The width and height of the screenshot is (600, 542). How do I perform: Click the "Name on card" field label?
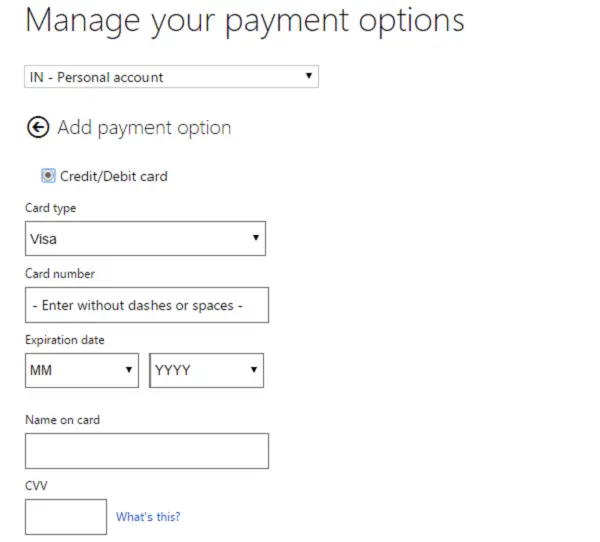click(x=62, y=420)
